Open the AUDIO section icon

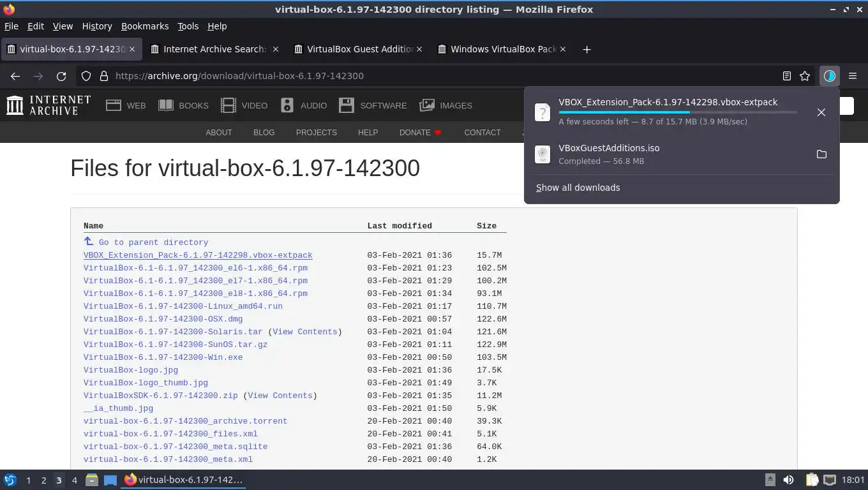pyautogui.click(x=287, y=105)
